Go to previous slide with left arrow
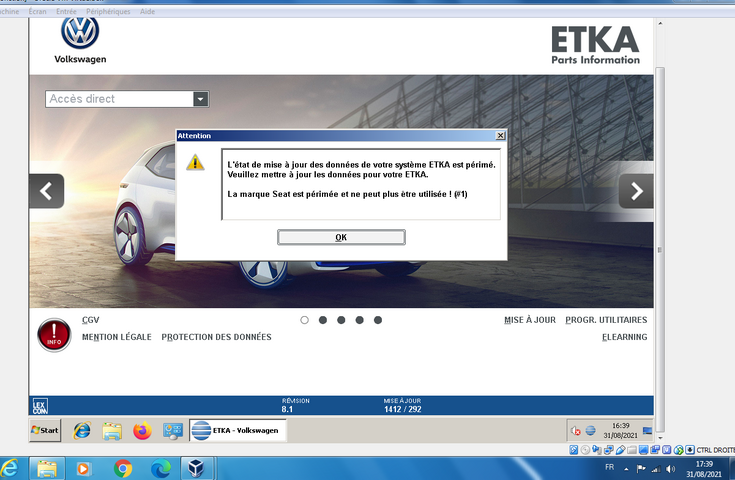This screenshot has width=735, height=480. [x=46, y=191]
